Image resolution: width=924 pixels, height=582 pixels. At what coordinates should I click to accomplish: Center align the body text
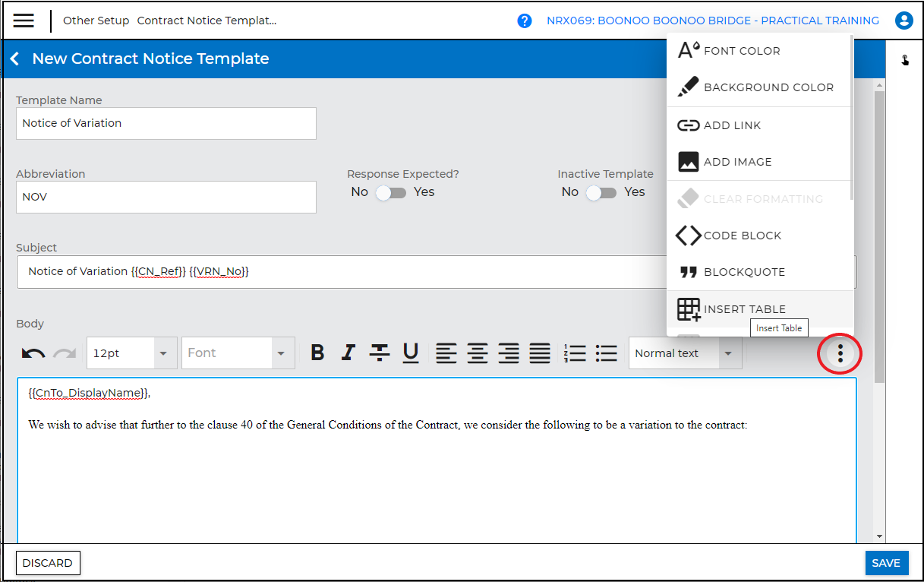pyautogui.click(x=478, y=353)
